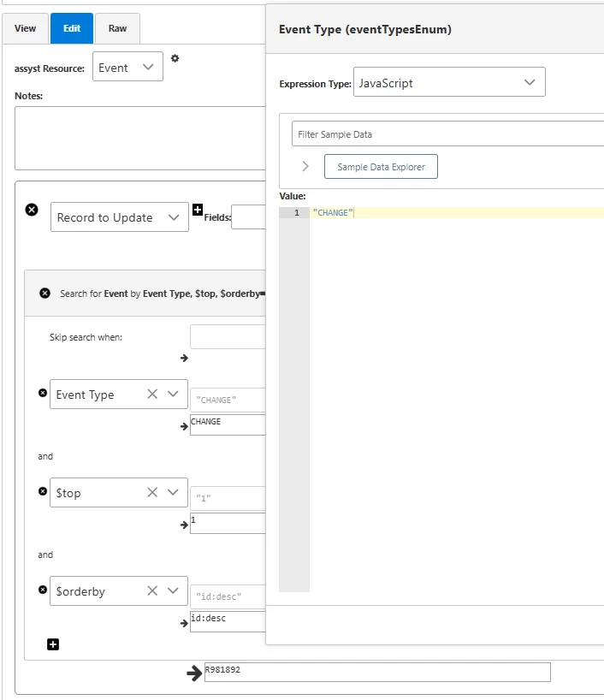Click the CHANGE evaluated result box
The height and width of the screenshot is (700, 604).
228,424
